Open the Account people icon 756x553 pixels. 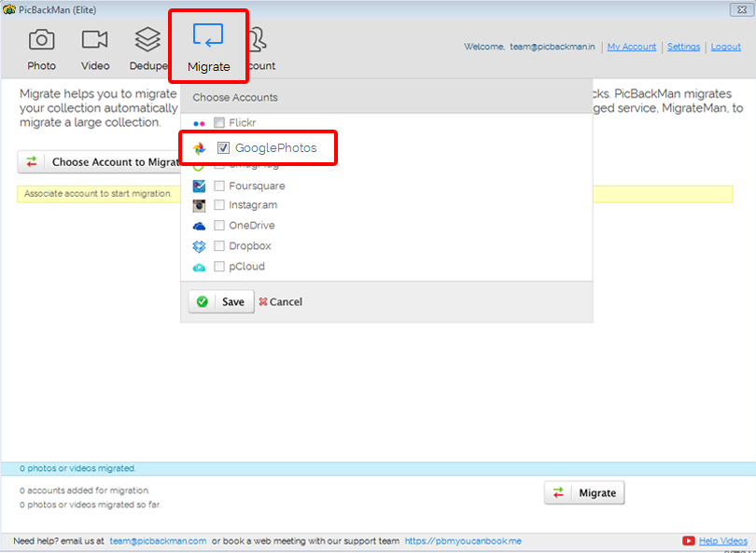point(258,40)
